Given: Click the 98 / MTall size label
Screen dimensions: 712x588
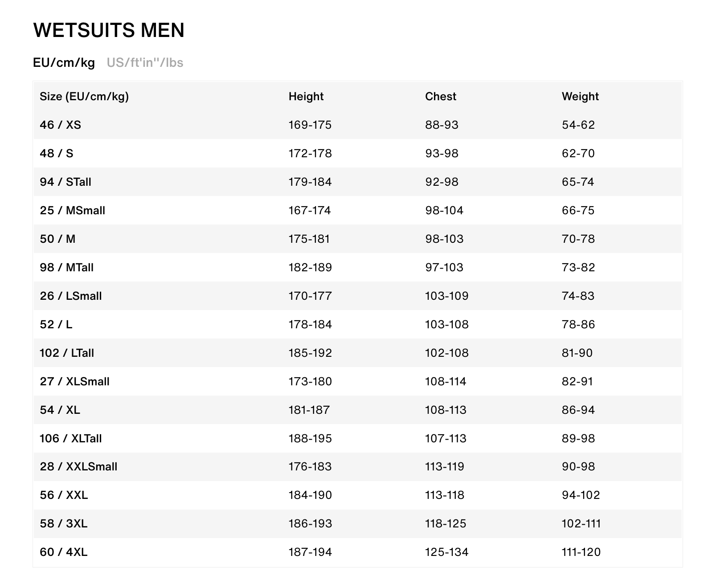Looking at the screenshot, I should (x=66, y=267).
